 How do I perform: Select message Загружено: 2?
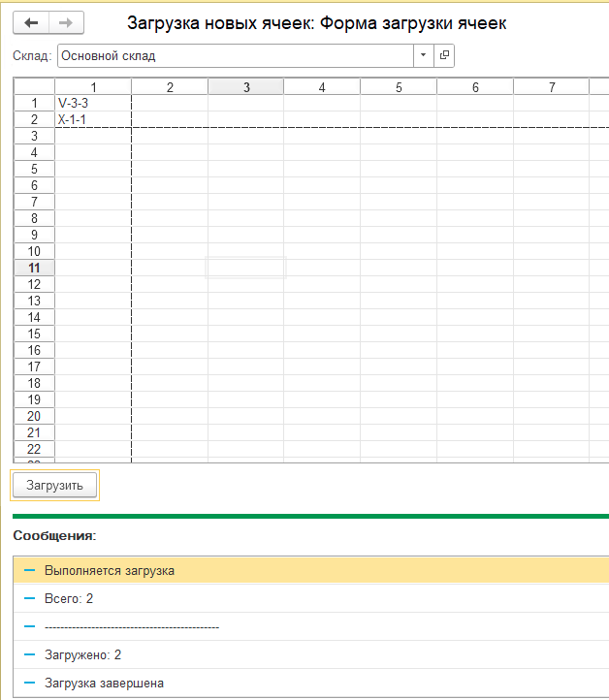(x=311, y=654)
